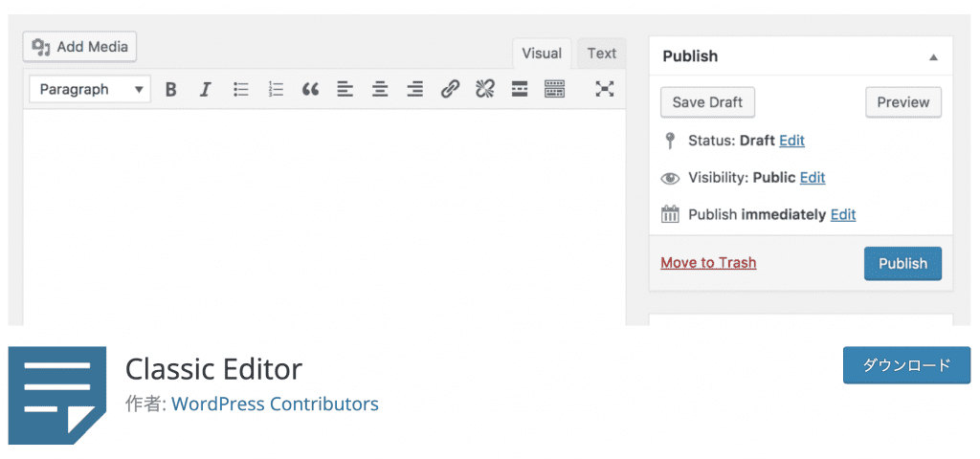Image resolution: width=980 pixels, height=459 pixels.
Task: Insert Read More tag
Action: coord(520,90)
